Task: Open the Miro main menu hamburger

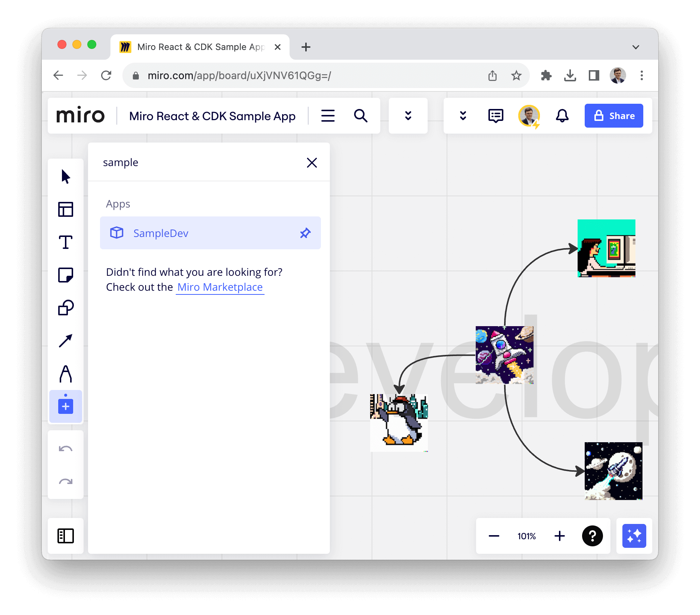Action: tap(328, 116)
